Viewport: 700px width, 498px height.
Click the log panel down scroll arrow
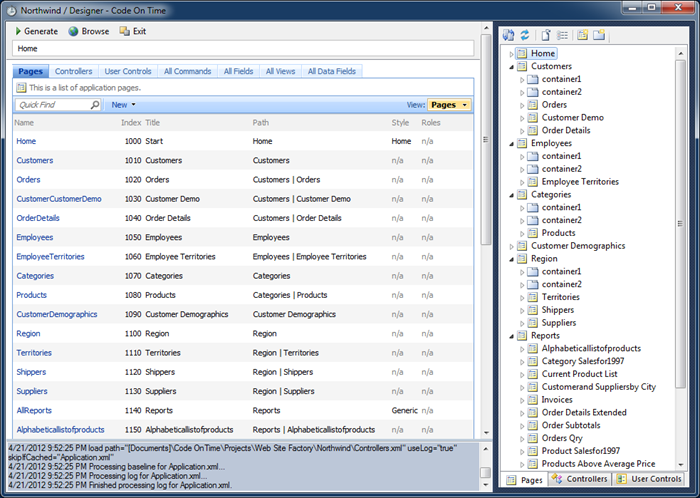(x=485, y=485)
